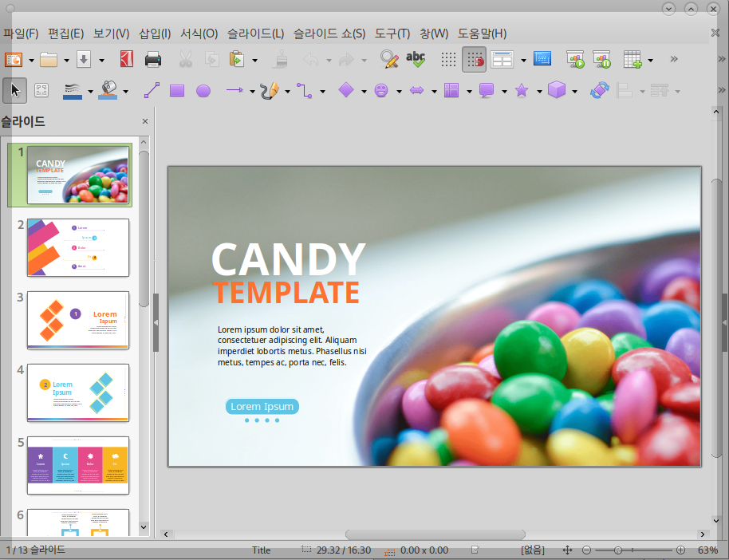Select the Insert Line tool

click(152, 90)
